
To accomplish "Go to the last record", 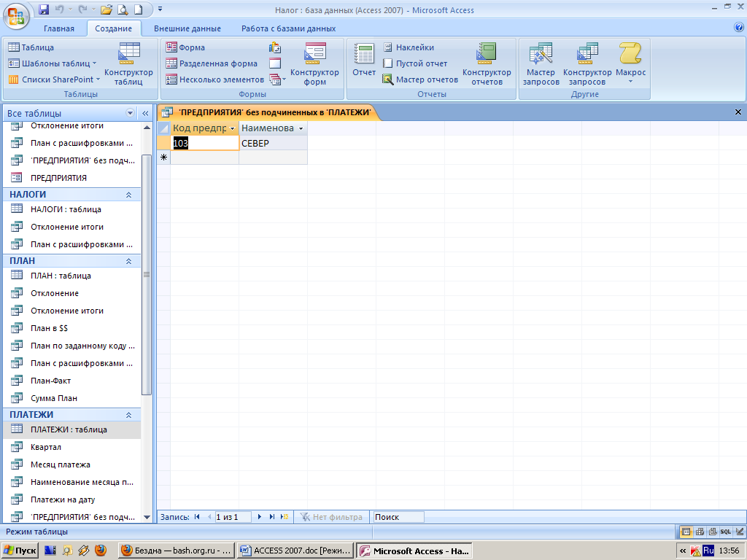I will click(x=271, y=517).
